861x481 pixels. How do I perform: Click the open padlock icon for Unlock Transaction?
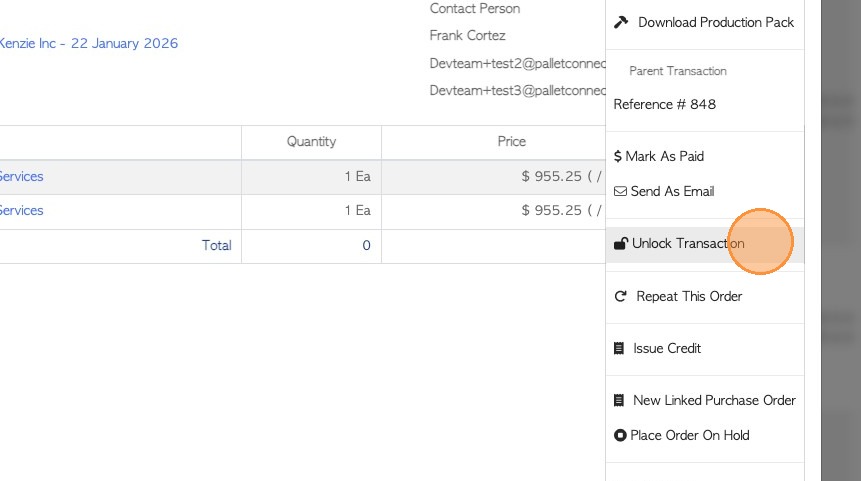pos(620,243)
